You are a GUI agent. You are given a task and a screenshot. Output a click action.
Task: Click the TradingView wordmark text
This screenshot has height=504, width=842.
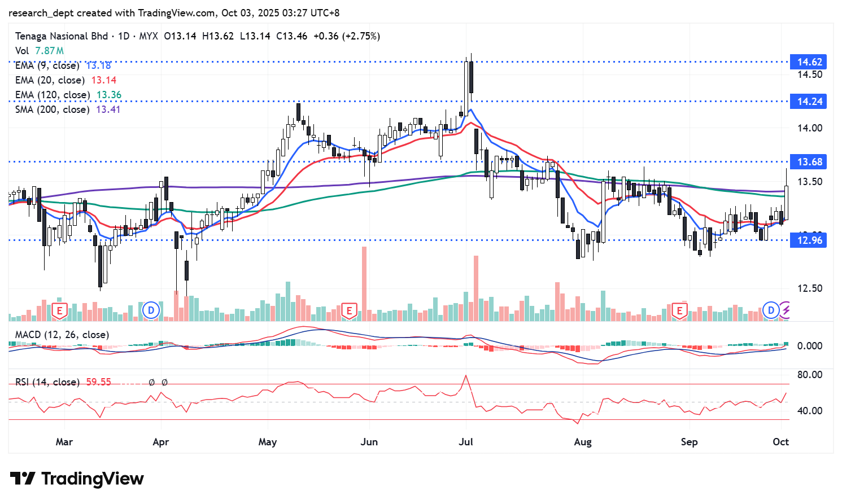click(93, 479)
